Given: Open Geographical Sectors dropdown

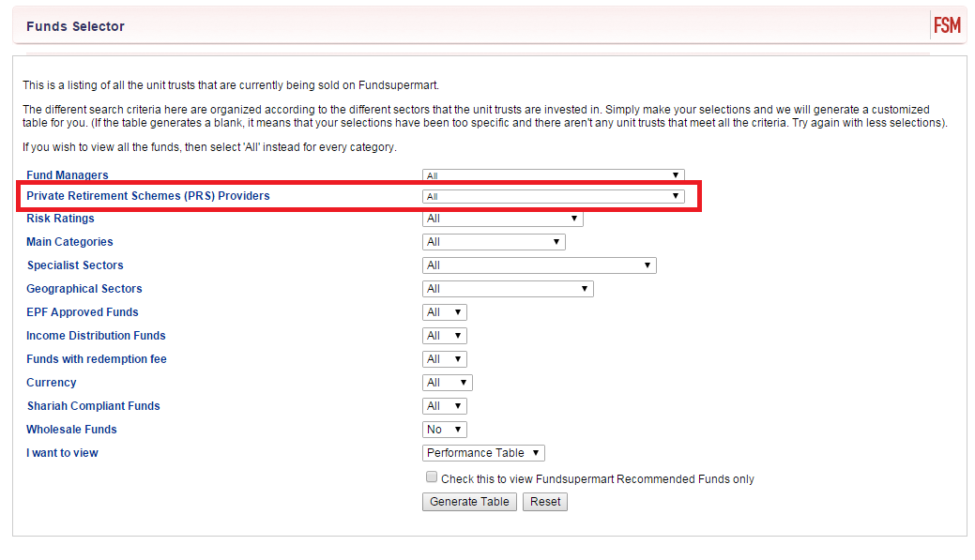Looking at the screenshot, I should (508, 289).
